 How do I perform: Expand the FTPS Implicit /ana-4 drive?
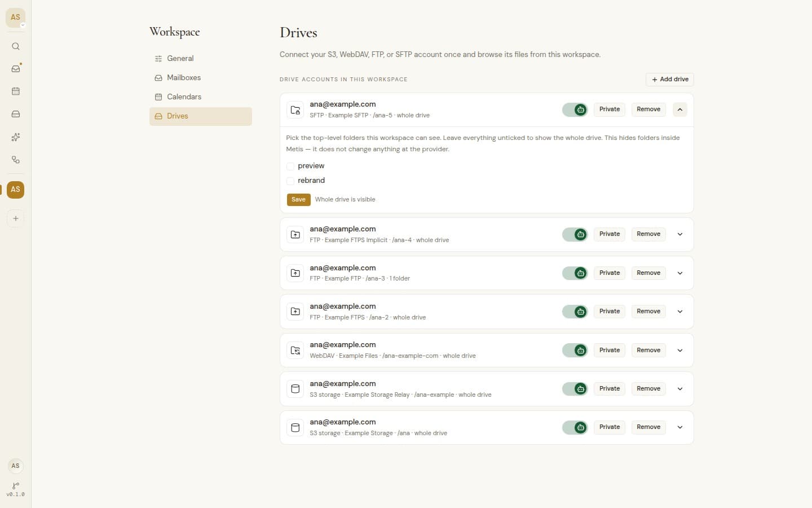680,234
